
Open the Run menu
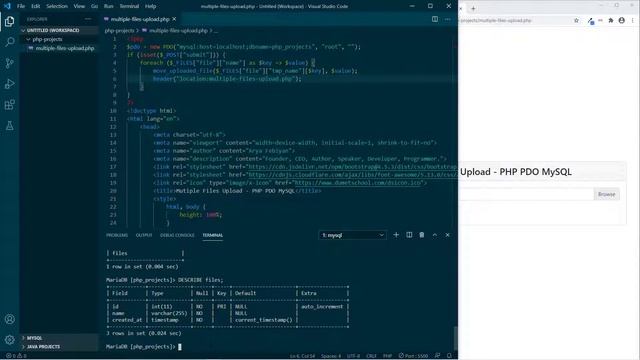pyautogui.click(x=109, y=6)
